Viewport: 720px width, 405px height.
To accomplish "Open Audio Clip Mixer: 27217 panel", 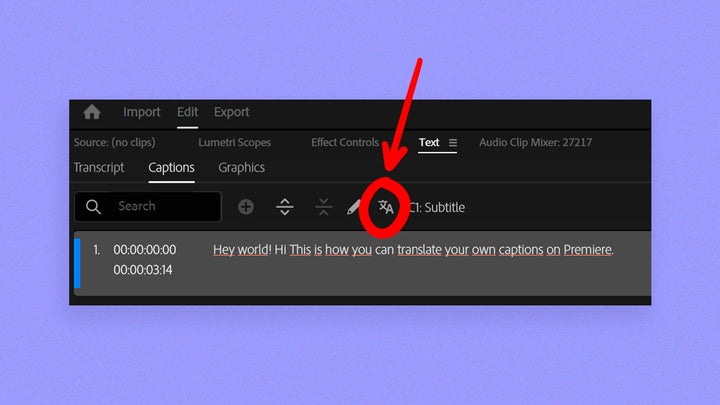I will click(x=535, y=142).
